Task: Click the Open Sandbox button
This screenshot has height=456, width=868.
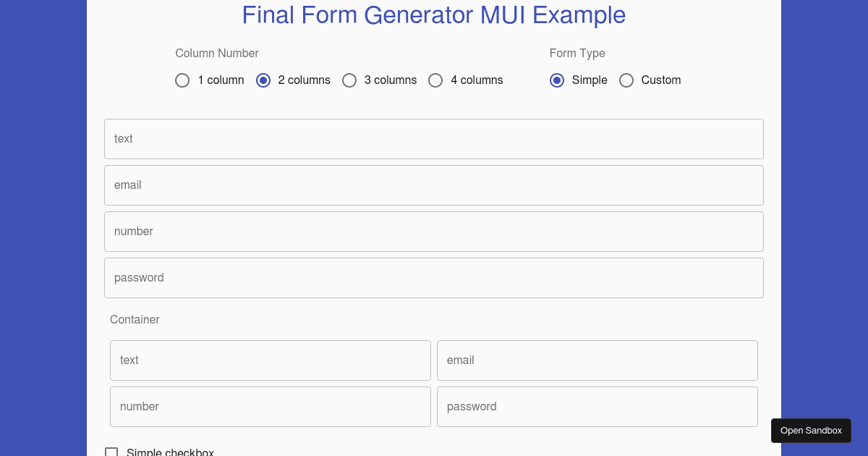Action: coord(811,430)
